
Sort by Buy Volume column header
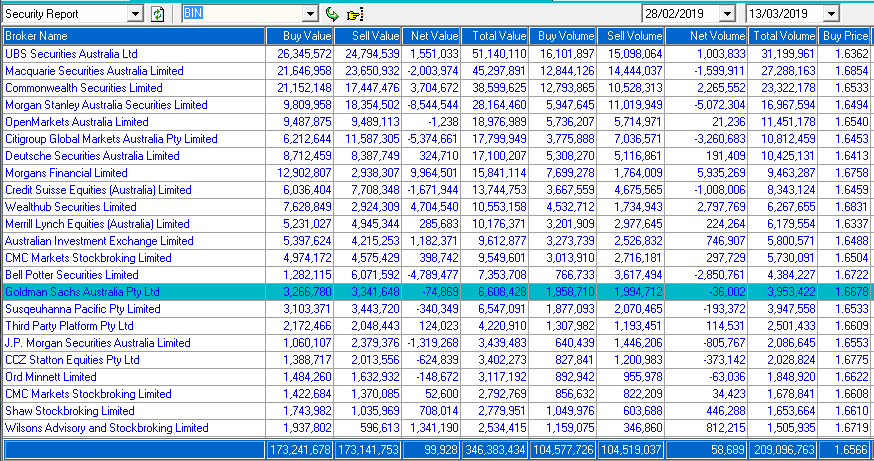[x=563, y=36]
